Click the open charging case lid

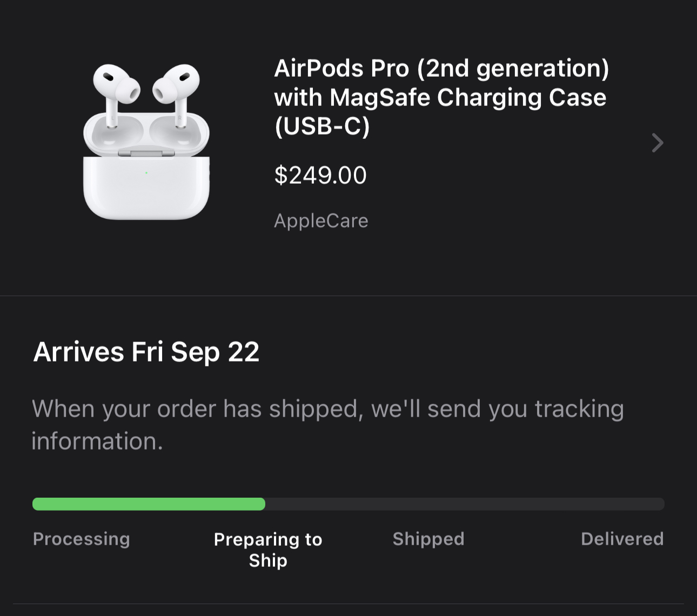point(146,132)
